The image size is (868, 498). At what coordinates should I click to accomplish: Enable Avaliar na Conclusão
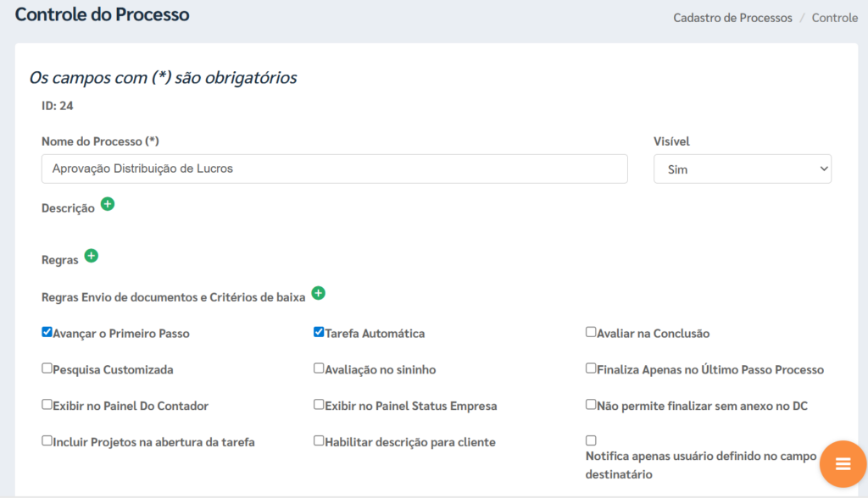coord(591,333)
